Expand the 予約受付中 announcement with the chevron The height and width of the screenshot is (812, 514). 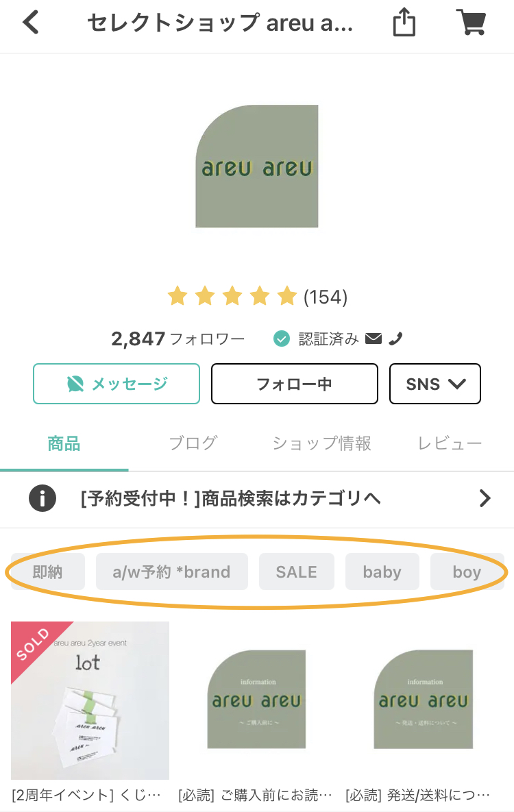tap(485, 498)
